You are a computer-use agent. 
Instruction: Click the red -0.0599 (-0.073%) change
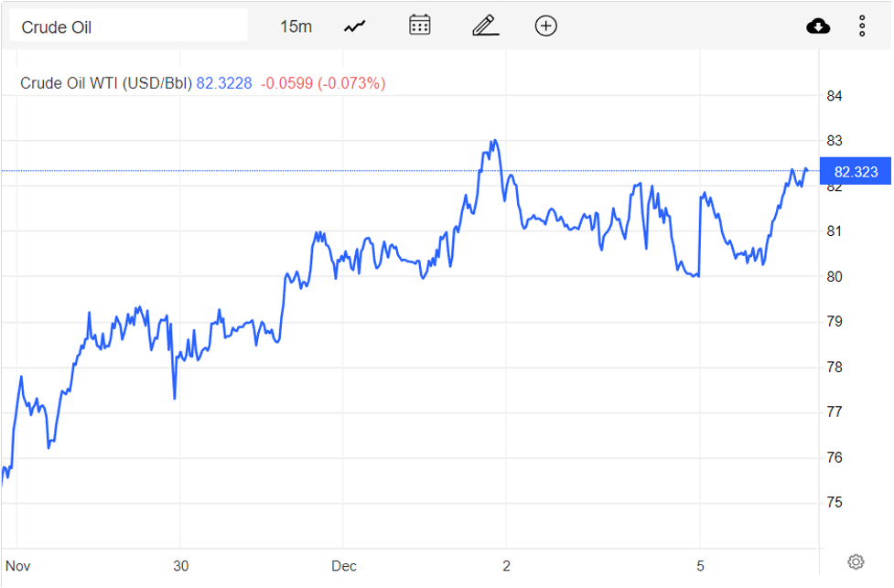pyautogui.click(x=323, y=83)
